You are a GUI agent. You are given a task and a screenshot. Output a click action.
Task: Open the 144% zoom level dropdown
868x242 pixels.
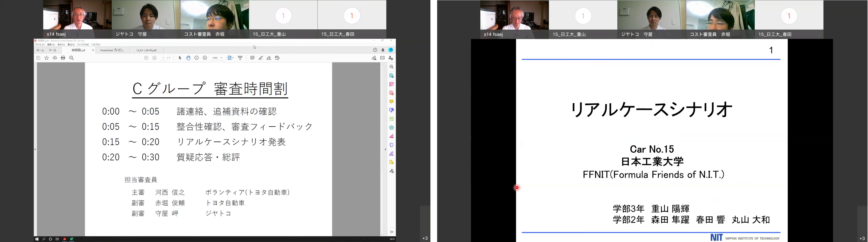(221, 58)
